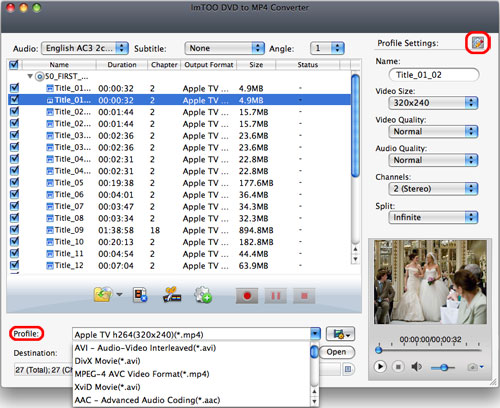500x408 pixels.
Task: Click the snapshot options dropdown arrow
Action: [x=482, y=367]
